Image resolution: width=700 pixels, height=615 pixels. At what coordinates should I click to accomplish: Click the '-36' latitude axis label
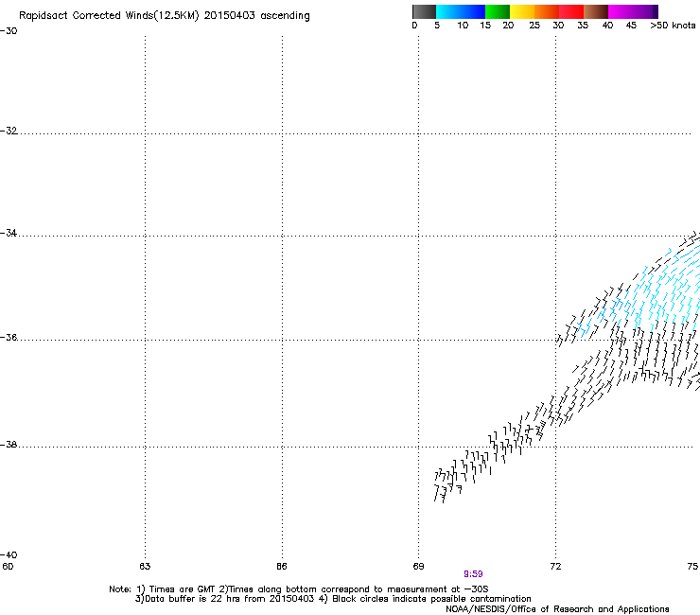(x=9, y=337)
